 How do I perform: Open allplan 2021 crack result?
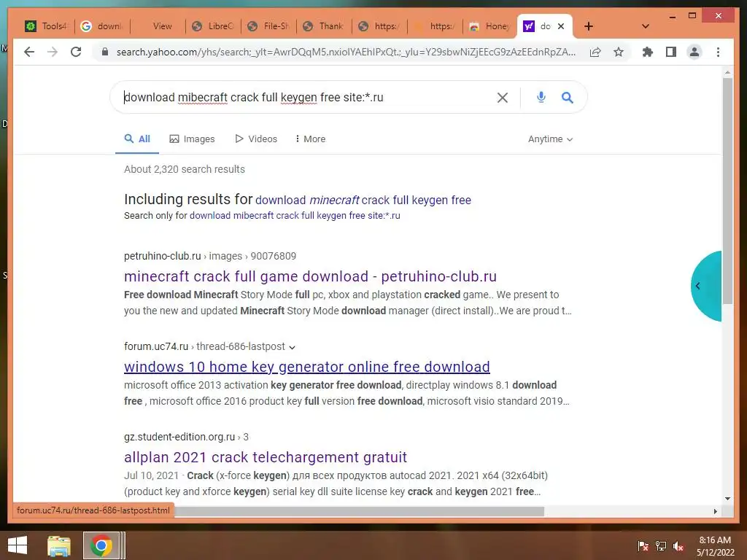[266, 457]
